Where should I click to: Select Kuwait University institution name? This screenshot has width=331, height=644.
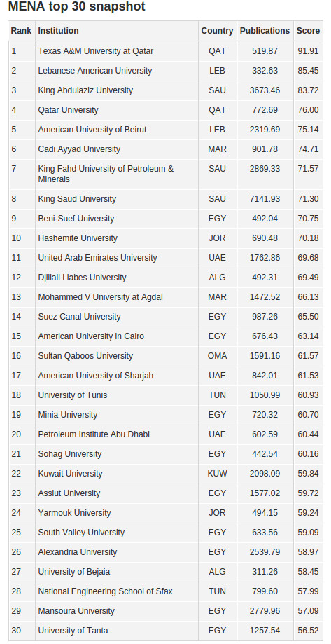tap(70, 474)
